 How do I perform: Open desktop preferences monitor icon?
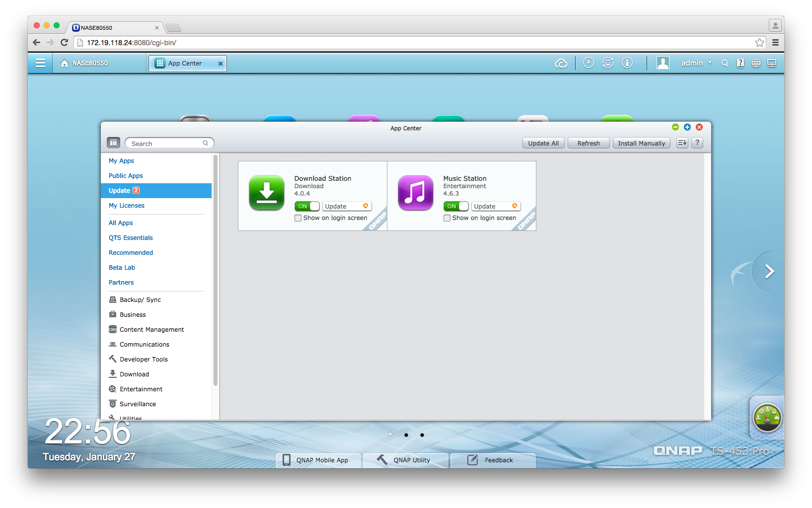772,63
